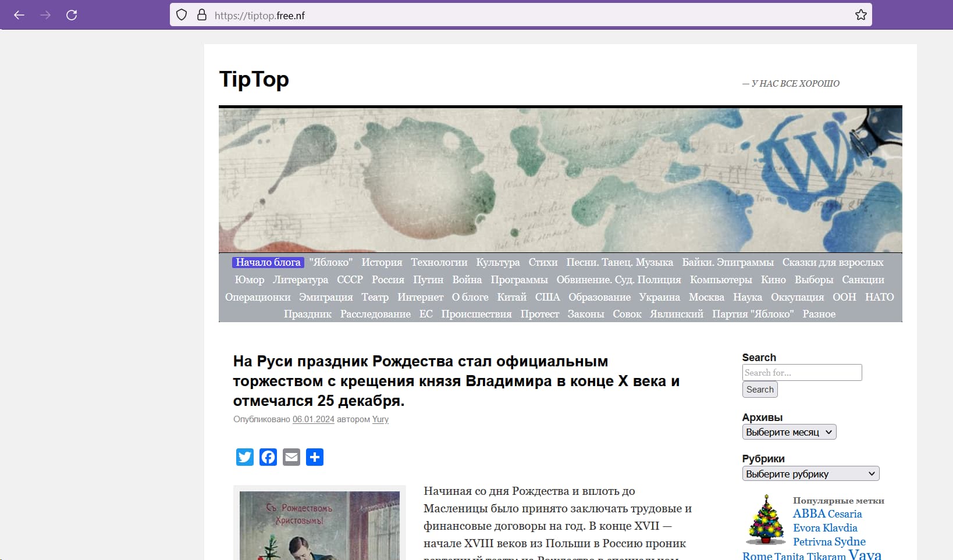This screenshot has width=953, height=560.
Task: Click the tracking protection shield icon
Action: pos(182,15)
